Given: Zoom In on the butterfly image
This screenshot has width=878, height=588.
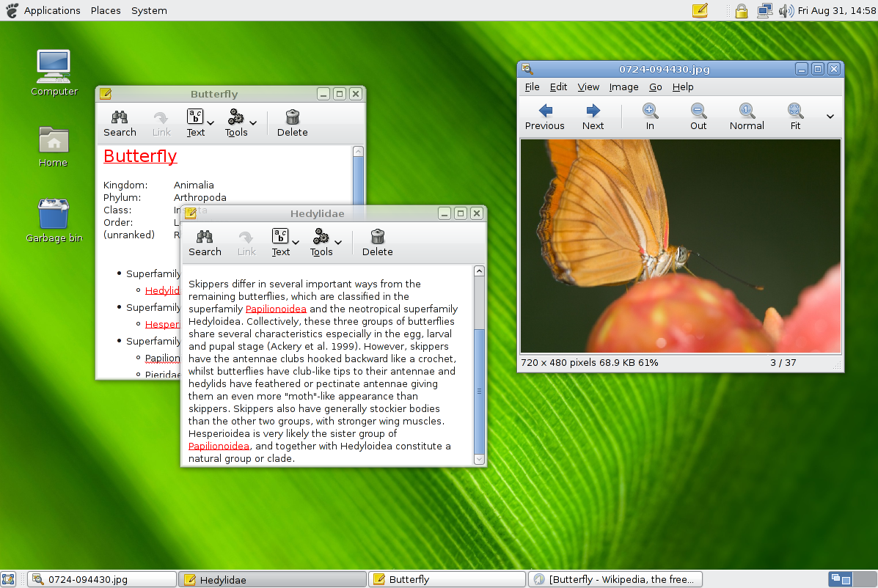Looking at the screenshot, I should click(x=650, y=116).
